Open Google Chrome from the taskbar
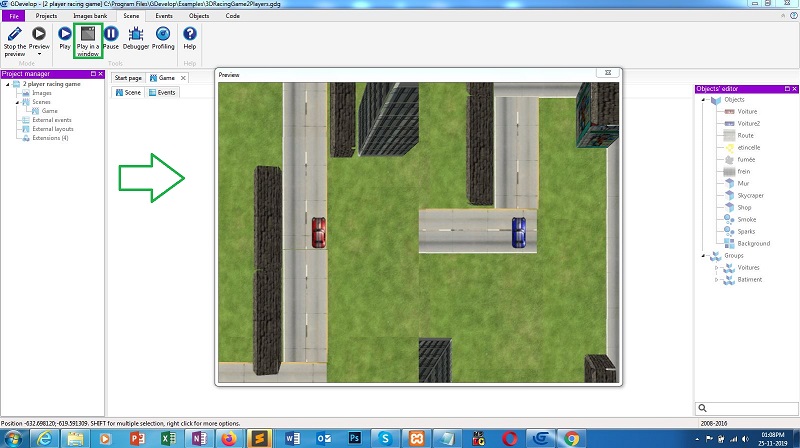Screen dimensions: 800x448 (572, 439)
